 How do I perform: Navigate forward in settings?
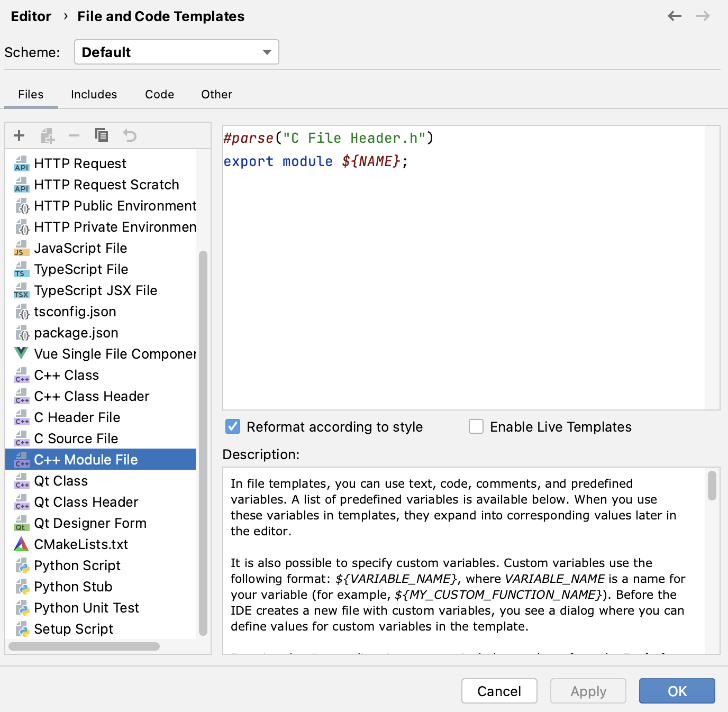point(703,16)
